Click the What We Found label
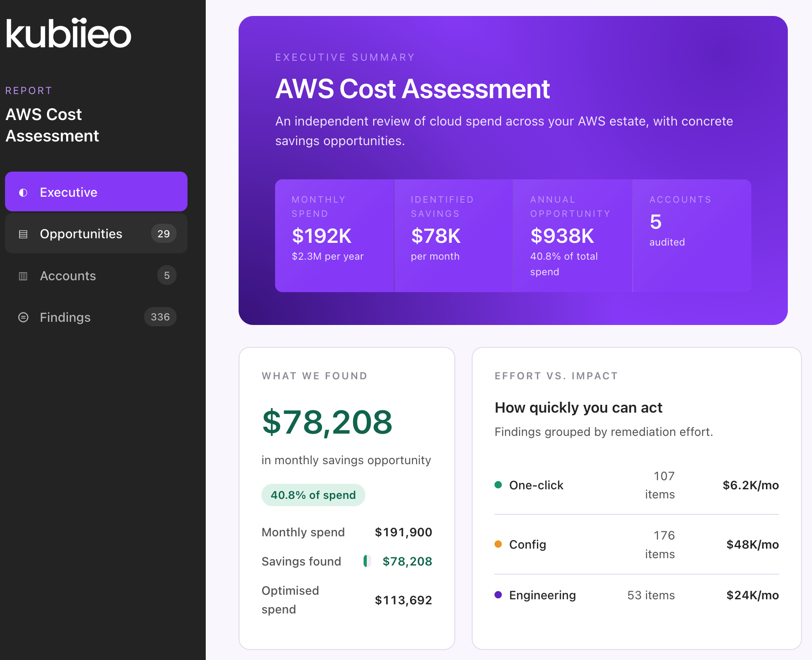Image resolution: width=812 pixels, height=660 pixels. coord(315,376)
